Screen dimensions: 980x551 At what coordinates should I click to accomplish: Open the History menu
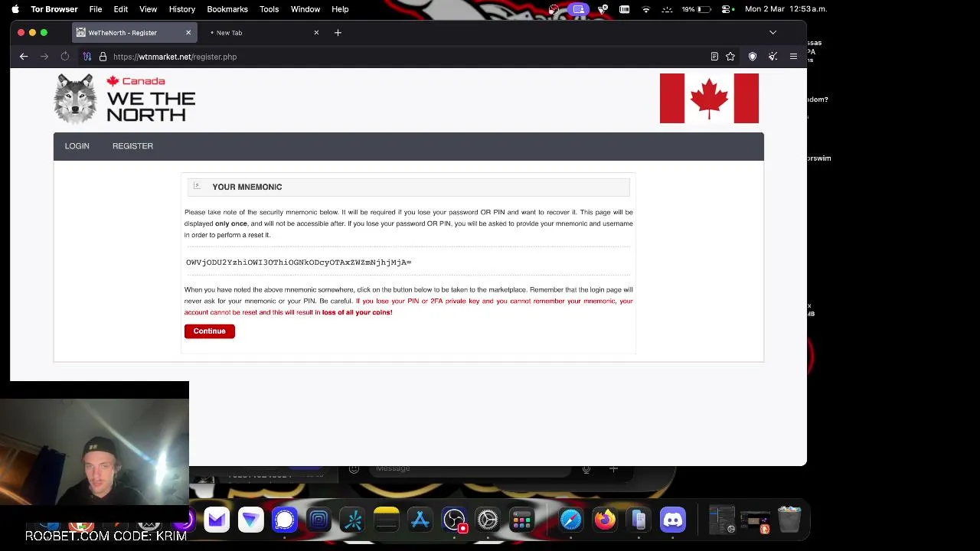[181, 9]
